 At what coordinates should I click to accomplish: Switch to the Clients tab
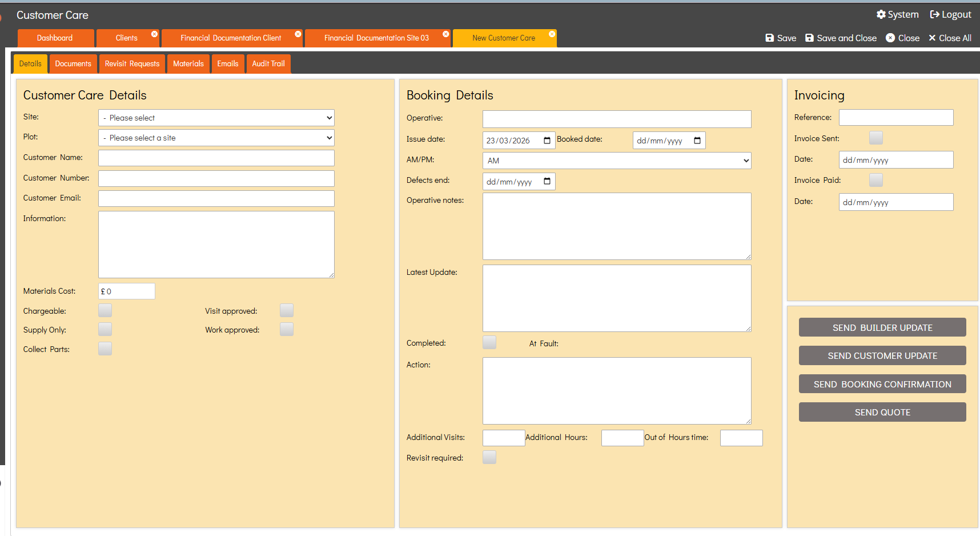(127, 38)
